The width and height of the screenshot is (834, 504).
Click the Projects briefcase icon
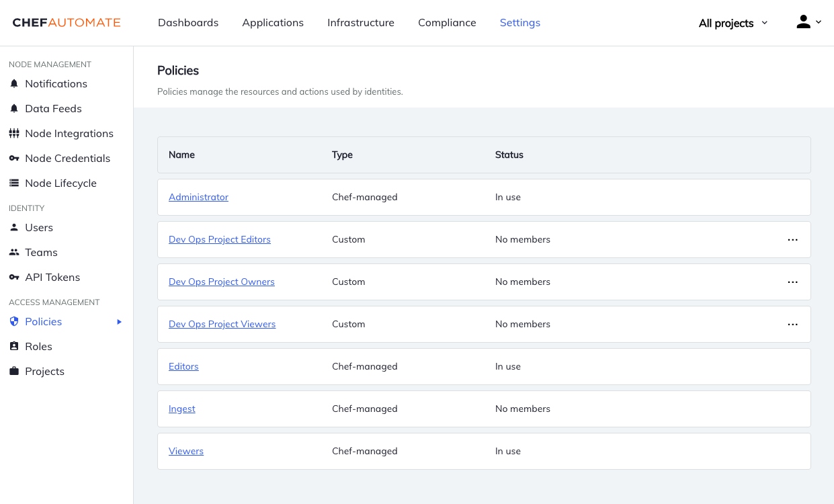click(x=14, y=371)
